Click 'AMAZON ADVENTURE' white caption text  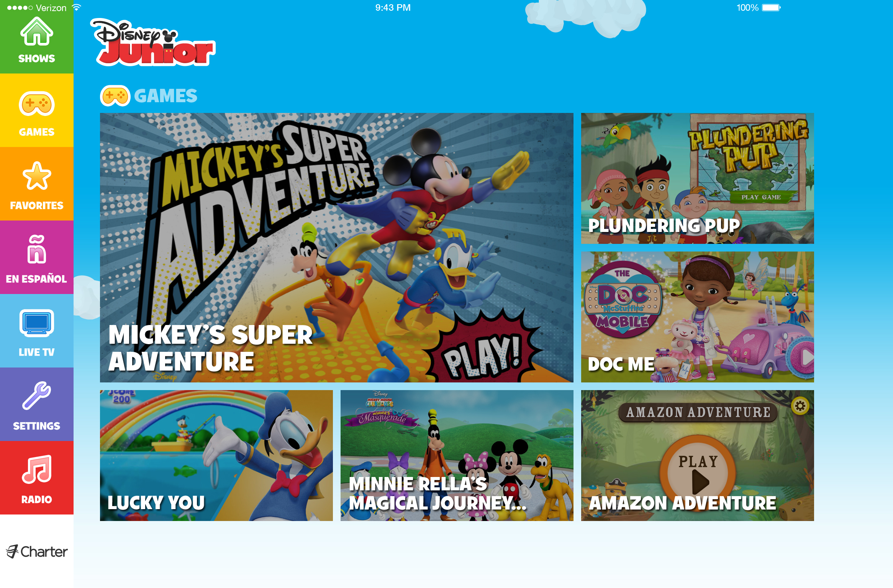pyautogui.click(x=682, y=503)
